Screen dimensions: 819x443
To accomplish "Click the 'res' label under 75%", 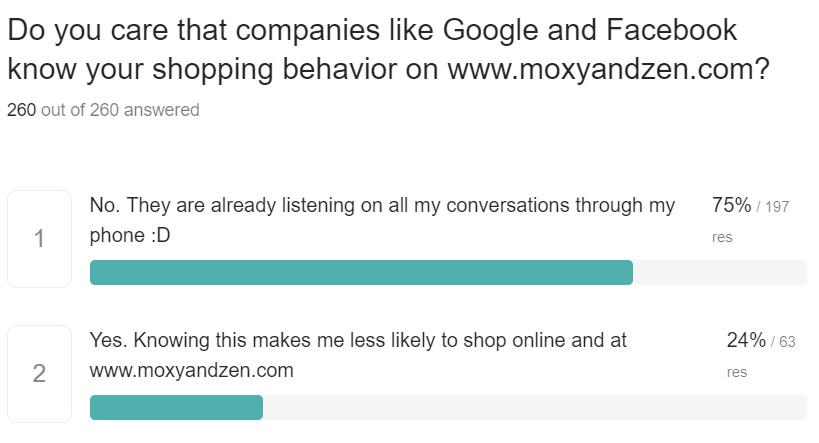I will click(722, 237).
